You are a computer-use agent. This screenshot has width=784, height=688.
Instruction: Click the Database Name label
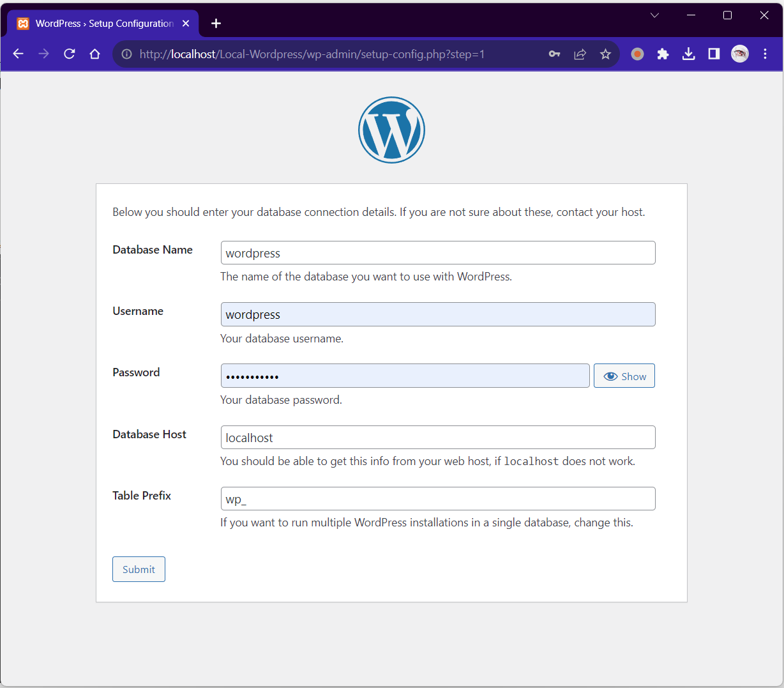pyautogui.click(x=153, y=250)
